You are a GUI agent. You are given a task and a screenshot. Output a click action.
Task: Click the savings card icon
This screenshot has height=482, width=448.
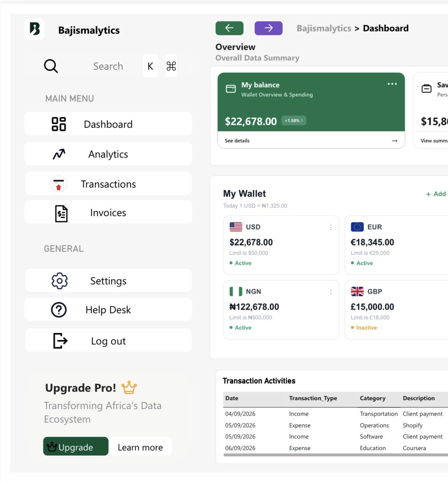tap(426, 88)
